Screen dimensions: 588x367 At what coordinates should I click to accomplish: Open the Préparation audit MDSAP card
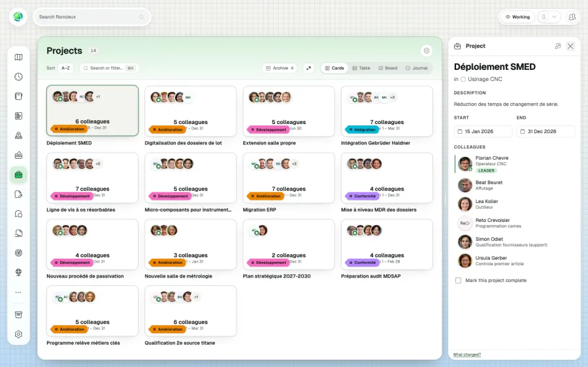click(x=387, y=244)
